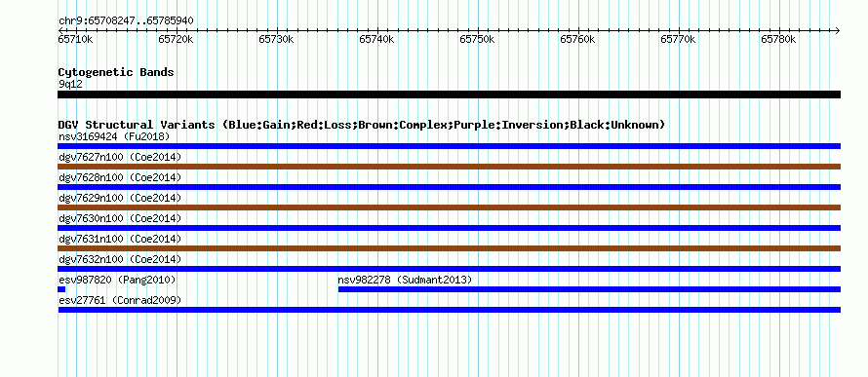Viewport: 868px width, 377px height.
Task: Click the 65780k ruler tick label
Action: click(778, 39)
